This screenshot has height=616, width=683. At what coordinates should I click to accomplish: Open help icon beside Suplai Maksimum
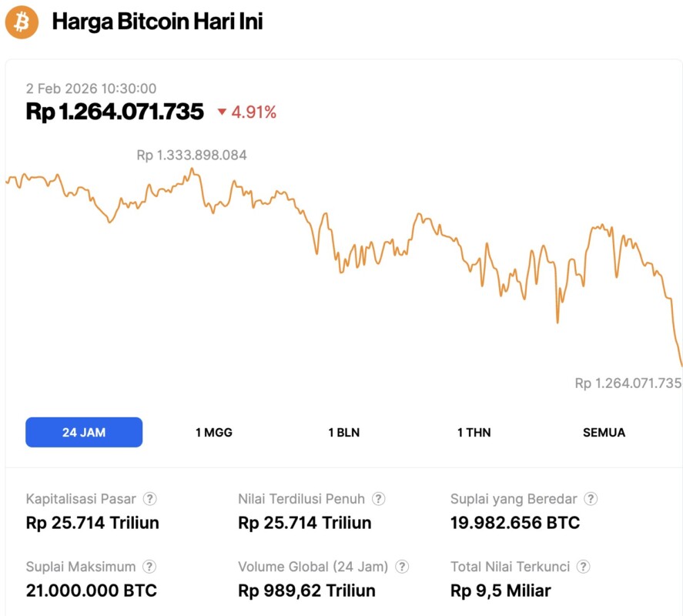tap(149, 567)
